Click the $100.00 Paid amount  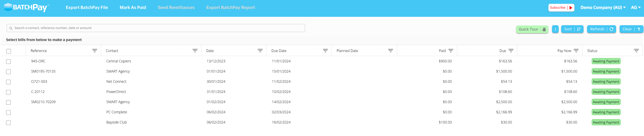445,122
